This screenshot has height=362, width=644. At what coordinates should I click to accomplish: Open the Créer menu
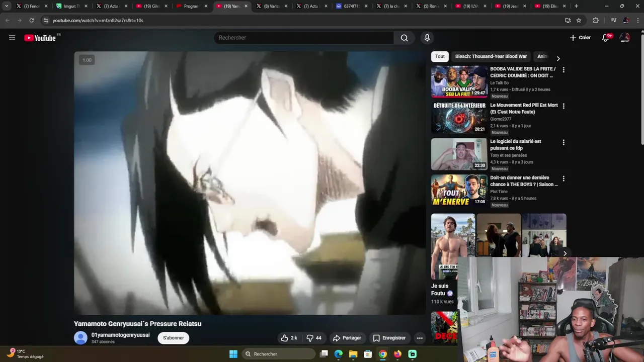click(x=580, y=38)
